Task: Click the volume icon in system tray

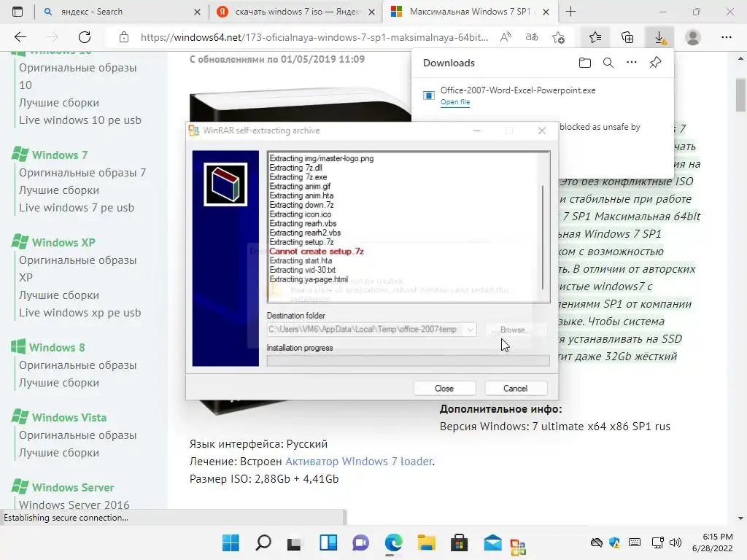Action: point(675,542)
